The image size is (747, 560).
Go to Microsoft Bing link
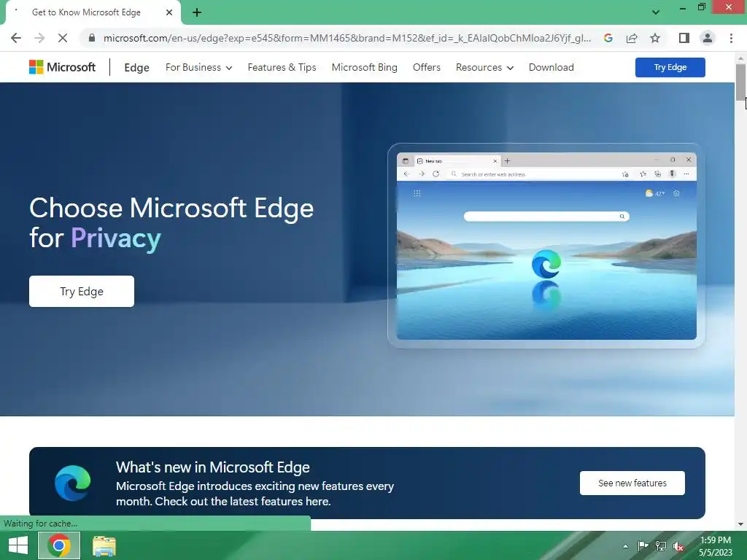[x=365, y=68]
